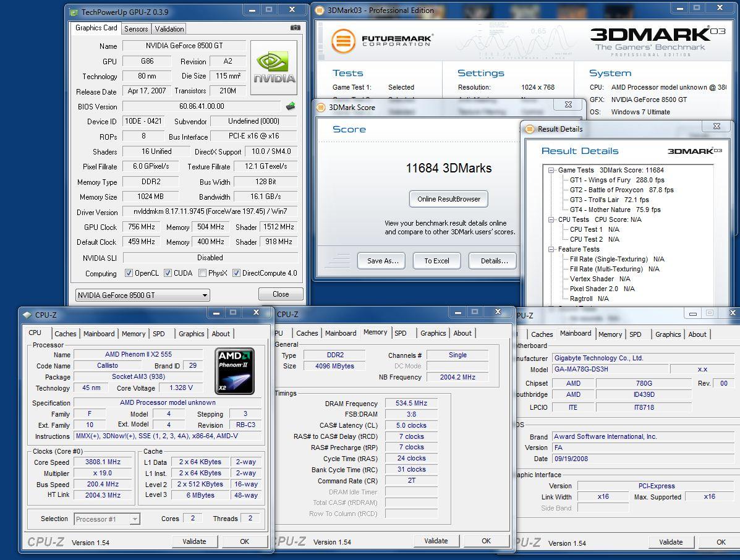Select the Ragtroll N/A row
Viewport: 740px width, 560px height.
589,299
